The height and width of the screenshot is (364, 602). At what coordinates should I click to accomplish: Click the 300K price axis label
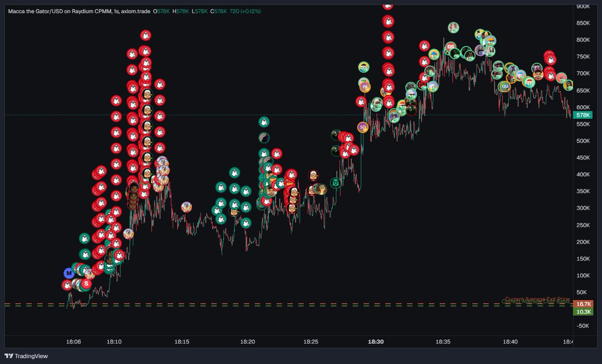pos(583,208)
